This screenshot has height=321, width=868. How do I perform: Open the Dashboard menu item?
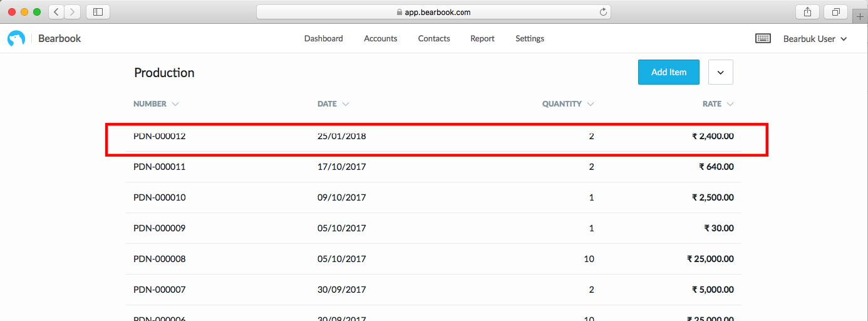(324, 39)
